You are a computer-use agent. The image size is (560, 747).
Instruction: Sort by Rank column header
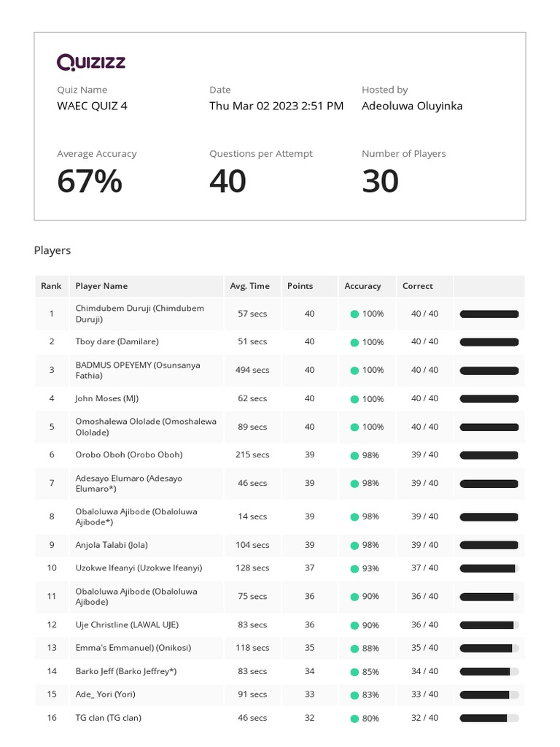tap(51, 286)
